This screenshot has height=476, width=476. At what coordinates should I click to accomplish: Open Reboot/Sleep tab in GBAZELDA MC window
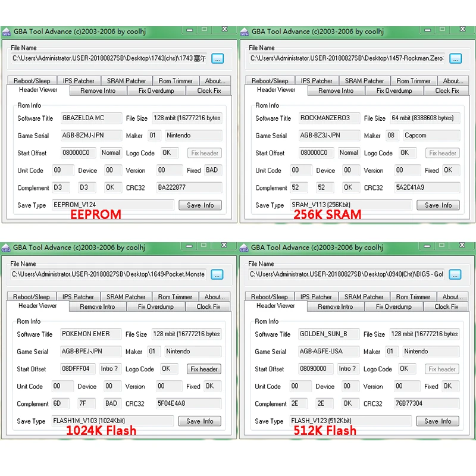(32, 81)
